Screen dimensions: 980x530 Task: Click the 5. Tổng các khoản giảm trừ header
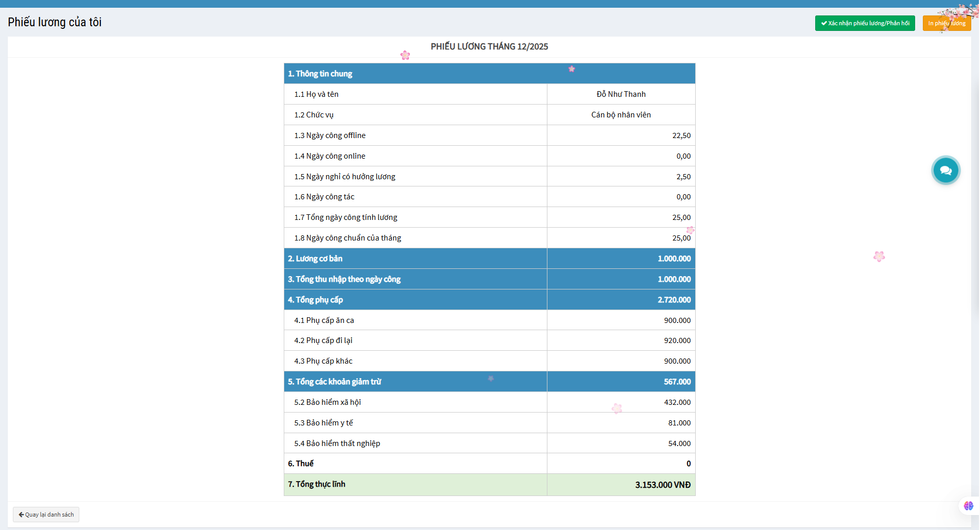[x=334, y=382]
